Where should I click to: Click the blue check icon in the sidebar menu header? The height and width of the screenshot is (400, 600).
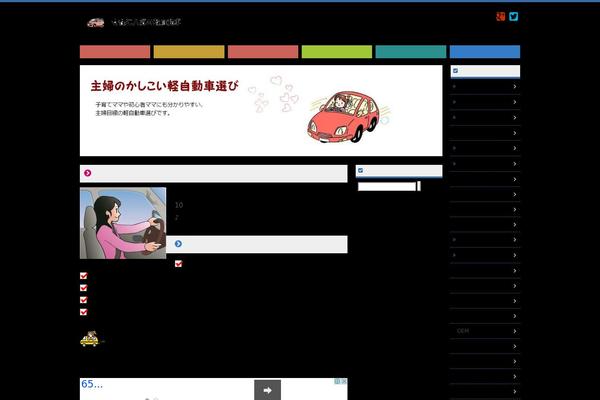click(455, 71)
